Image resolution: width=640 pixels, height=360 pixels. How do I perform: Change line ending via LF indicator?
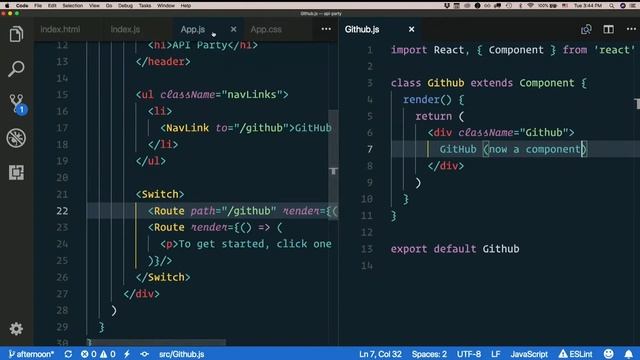tap(496, 354)
